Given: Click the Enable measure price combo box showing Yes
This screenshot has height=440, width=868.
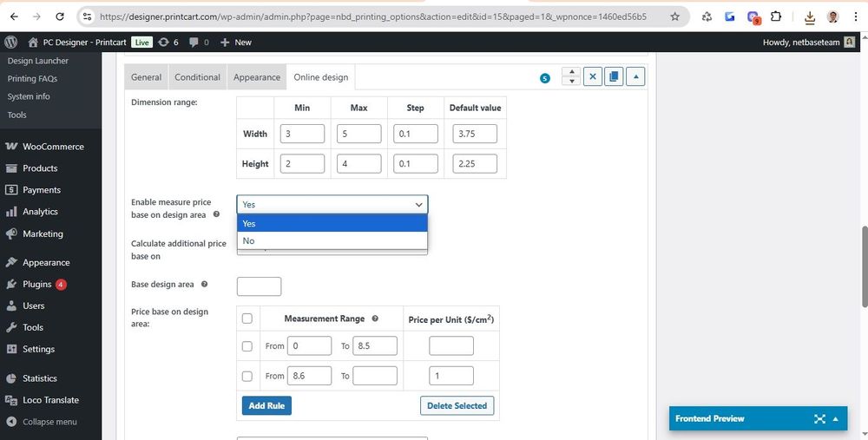Looking at the screenshot, I should coord(332,204).
